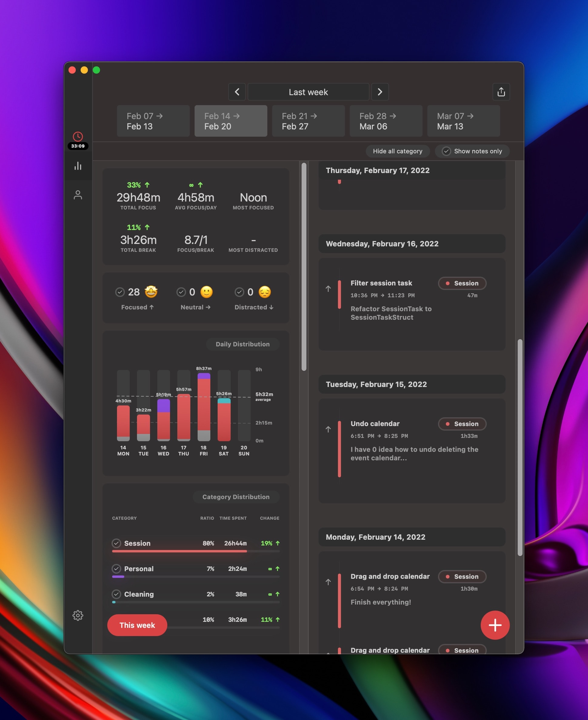Screen dimensions: 588x720
Task: Click the upward arrow on Undo calendar task
Action: pyautogui.click(x=329, y=429)
